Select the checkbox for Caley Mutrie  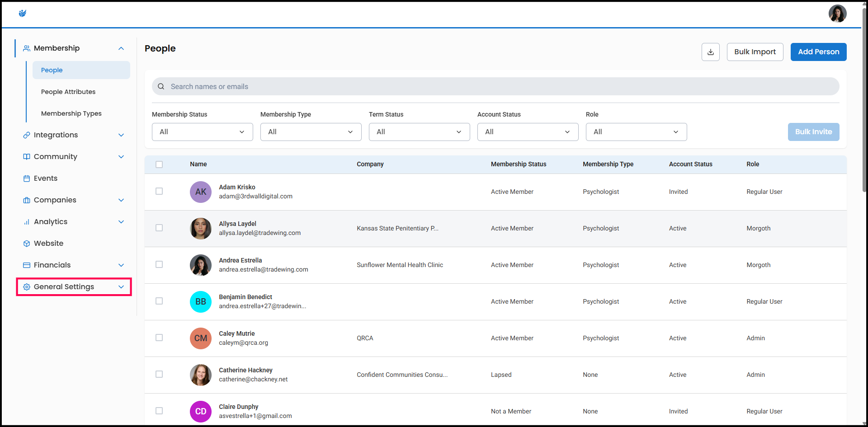pyautogui.click(x=159, y=338)
